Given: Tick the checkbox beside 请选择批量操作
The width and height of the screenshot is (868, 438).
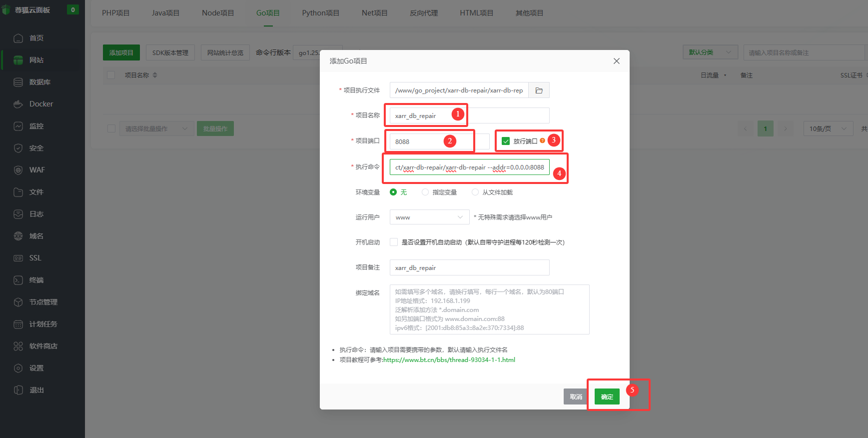Looking at the screenshot, I should click(111, 128).
